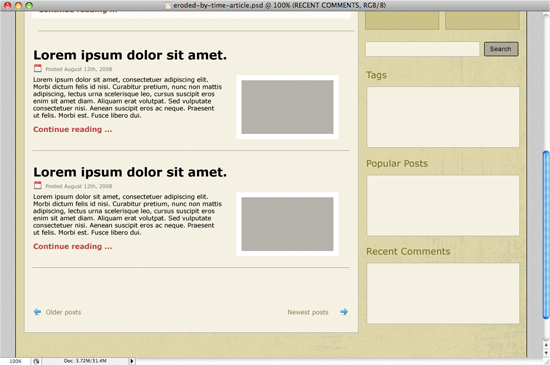This screenshot has width=550, height=365.
Task: Click inside the sidebar search input field
Action: point(422,49)
